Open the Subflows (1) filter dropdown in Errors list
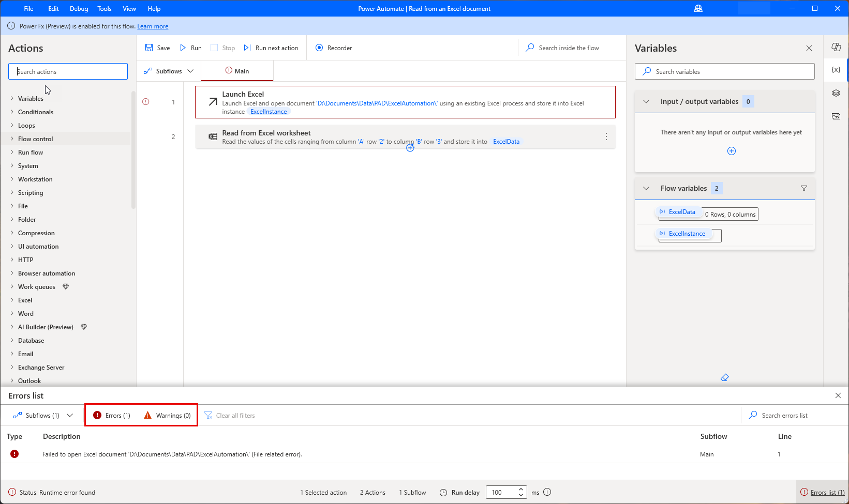The image size is (849, 504). coord(43,415)
